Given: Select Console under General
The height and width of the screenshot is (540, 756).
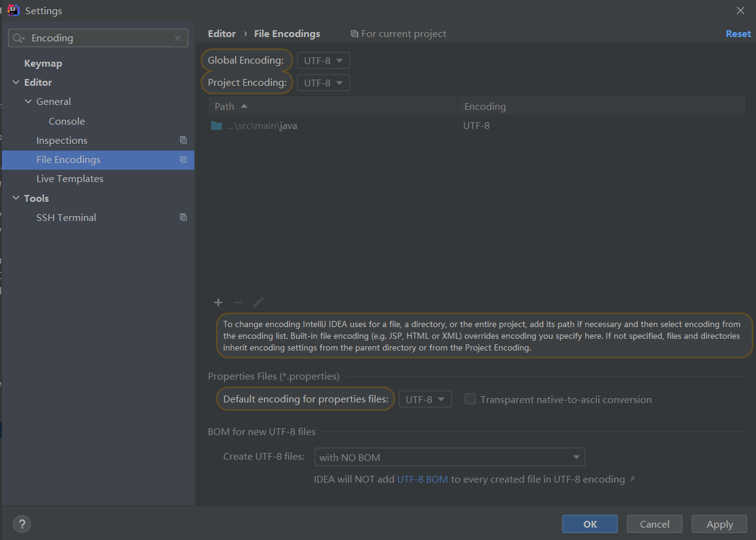Looking at the screenshot, I should coord(67,121).
